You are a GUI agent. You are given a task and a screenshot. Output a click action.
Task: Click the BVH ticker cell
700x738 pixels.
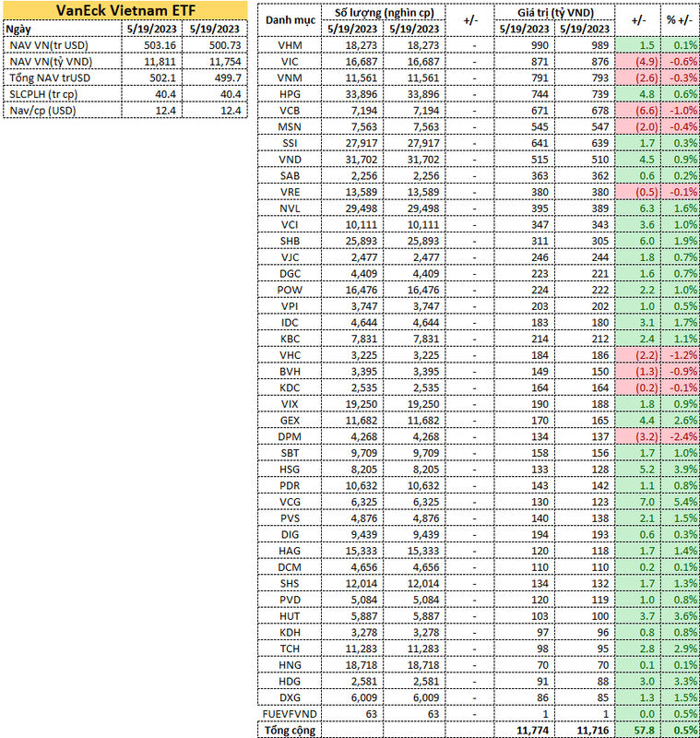[290, 372]
